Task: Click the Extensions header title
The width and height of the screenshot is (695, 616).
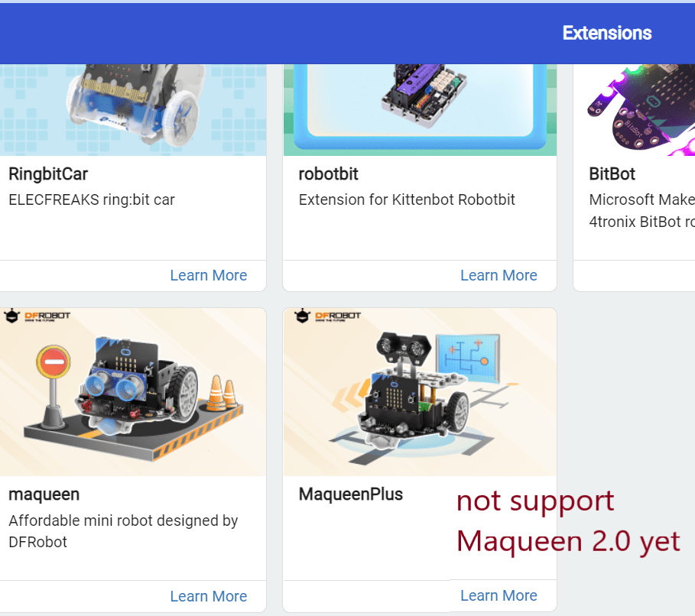Action: coord(607,33)
